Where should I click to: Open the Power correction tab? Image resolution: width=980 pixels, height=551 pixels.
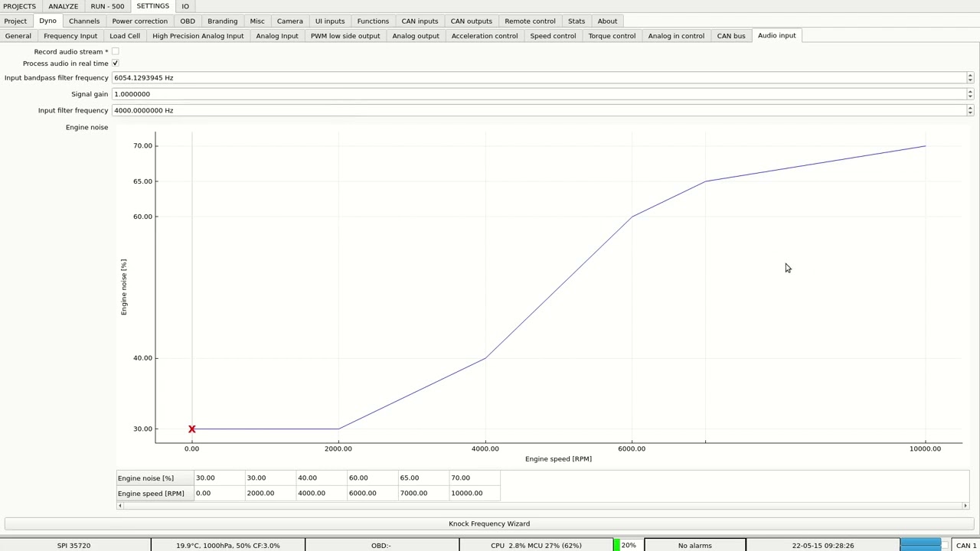140,21
